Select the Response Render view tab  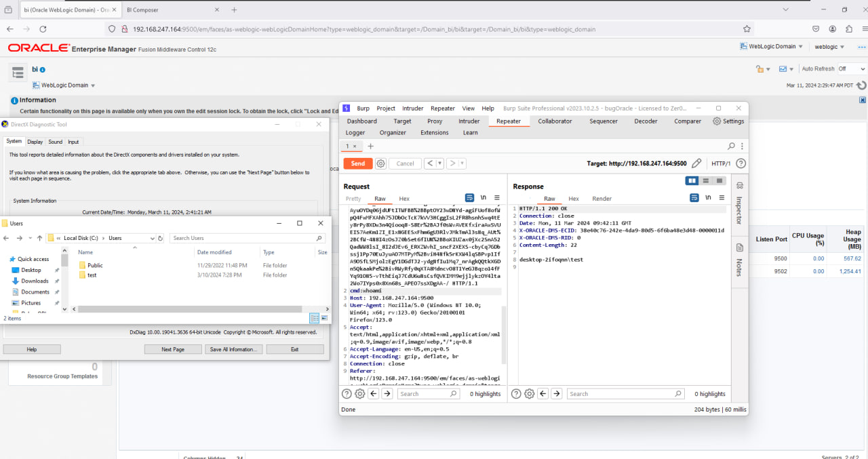click(x=601, y=199)
